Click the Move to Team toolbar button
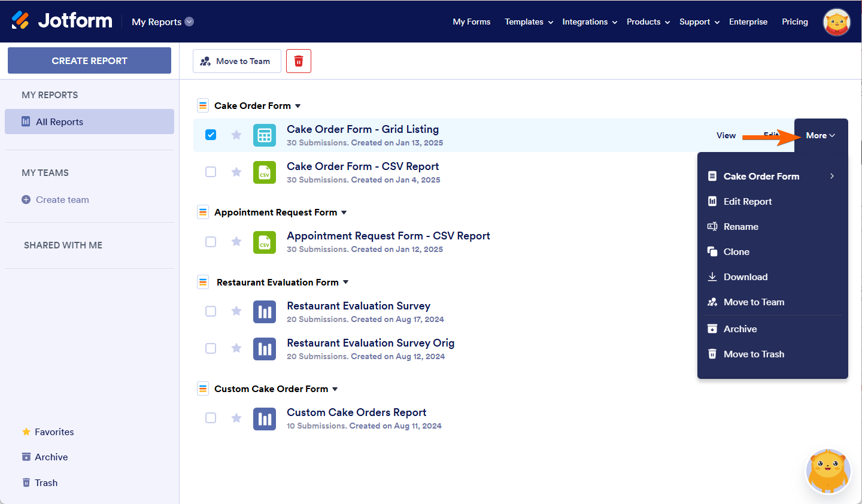The width and height of the screenshot is (862, 504). click(236, 61)
